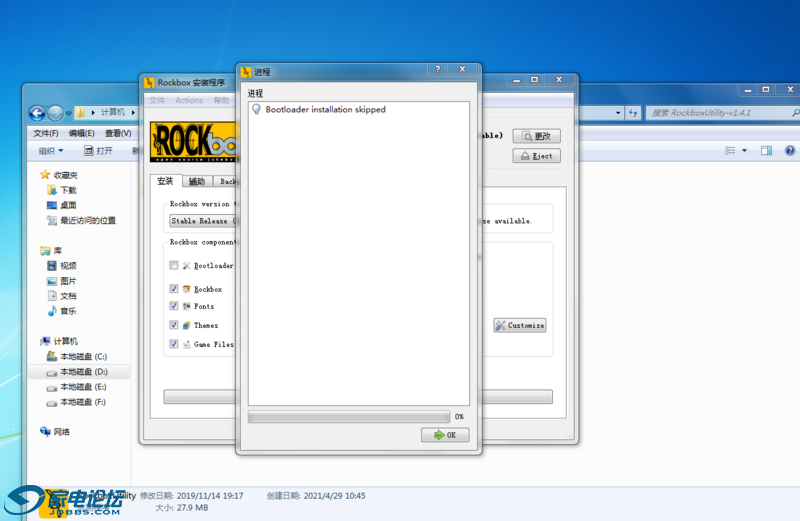Click the Game Files component icon
This screenshot has width=800, height=521.
[186, 344]
